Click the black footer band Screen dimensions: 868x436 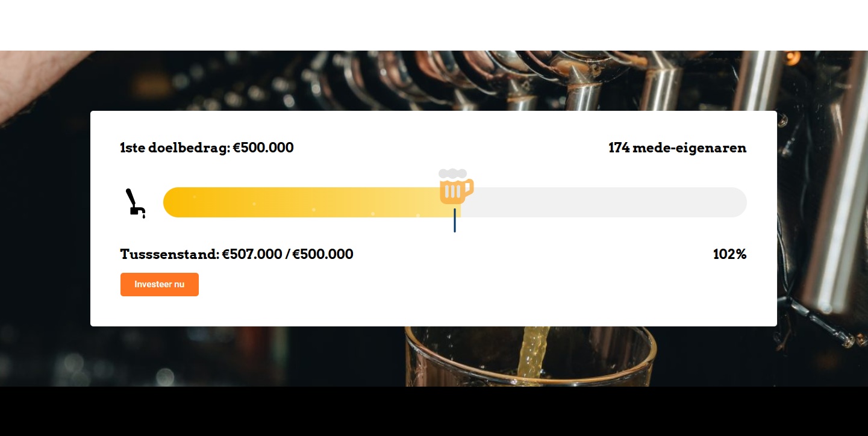point(434,412)
